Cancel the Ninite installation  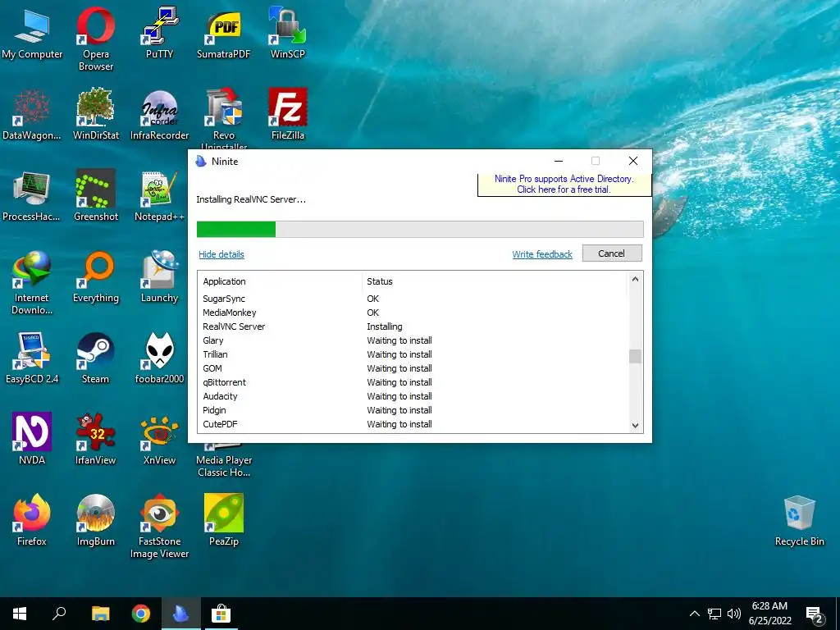[612, 253]
